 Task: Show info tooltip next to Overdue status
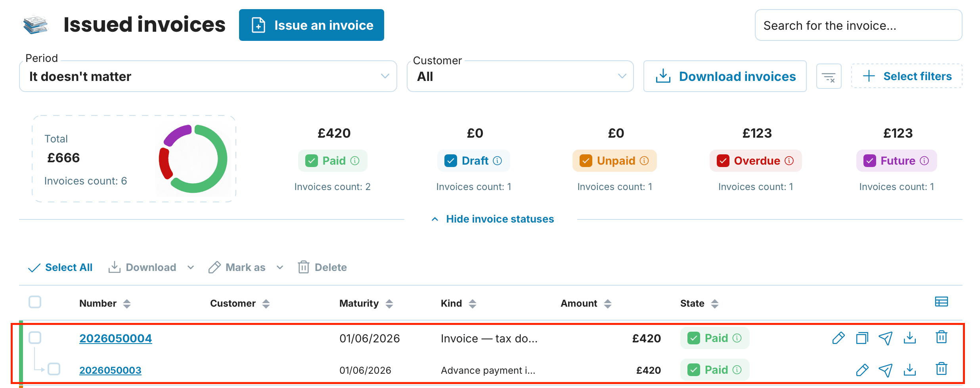(789, 161)
